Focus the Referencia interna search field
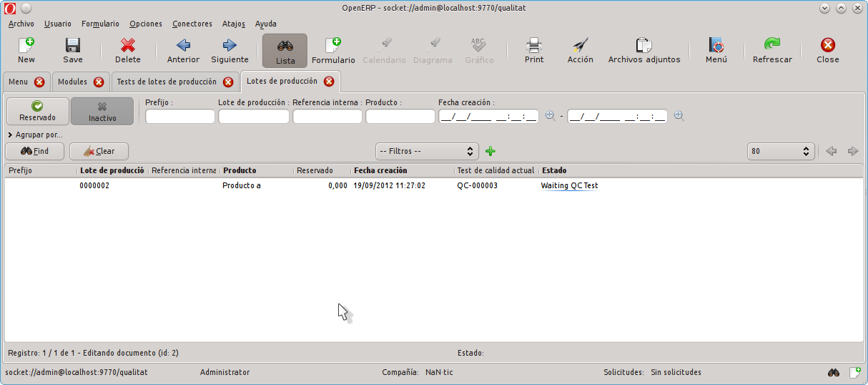 click(x=327, y=116)
